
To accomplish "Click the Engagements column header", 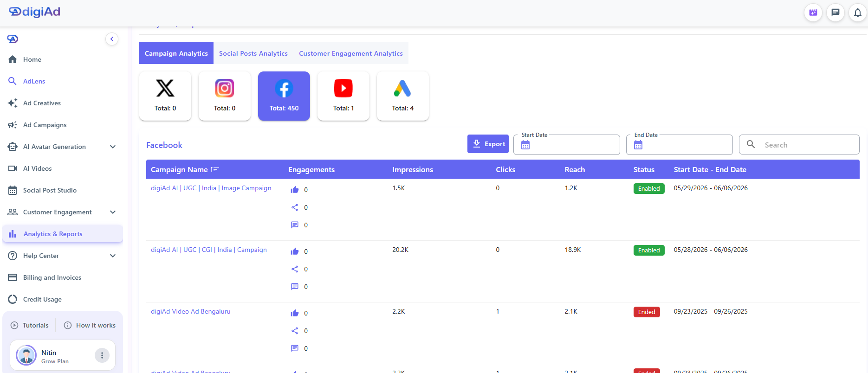I will (x=311, y=170).
